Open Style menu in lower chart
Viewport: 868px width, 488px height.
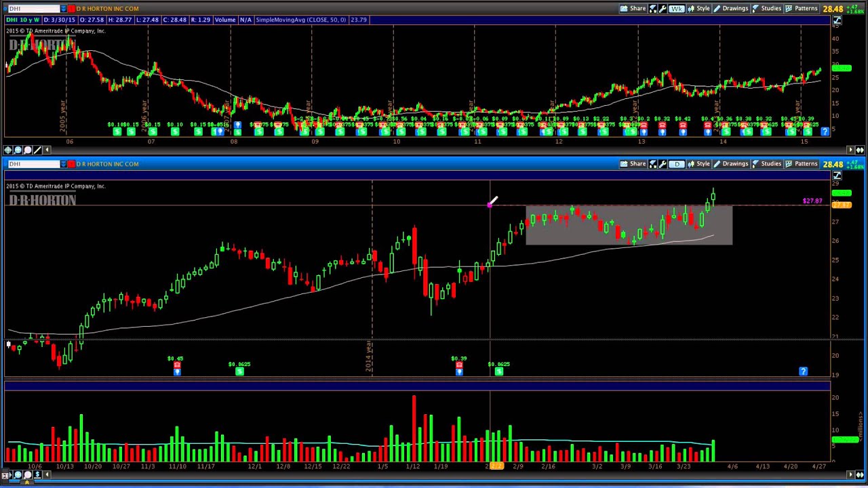[698, 164]
